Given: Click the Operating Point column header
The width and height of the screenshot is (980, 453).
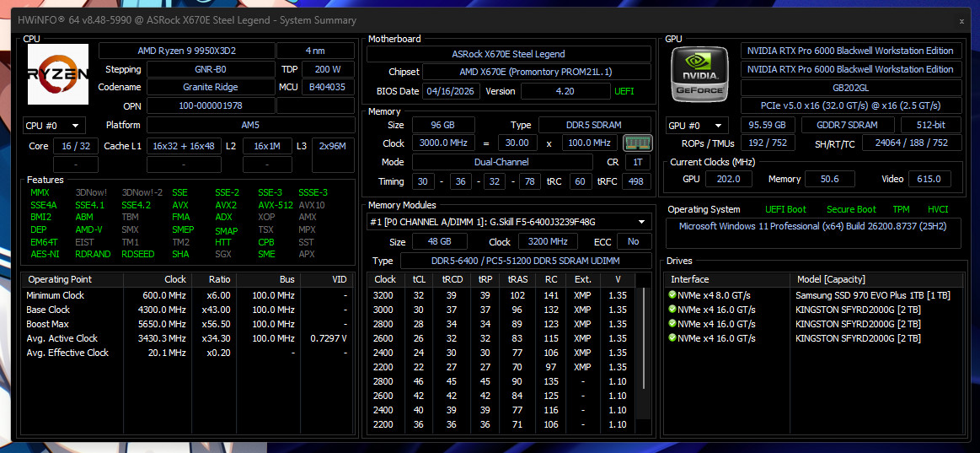Looking at the screenshot, I should click(x=72, y=280).
